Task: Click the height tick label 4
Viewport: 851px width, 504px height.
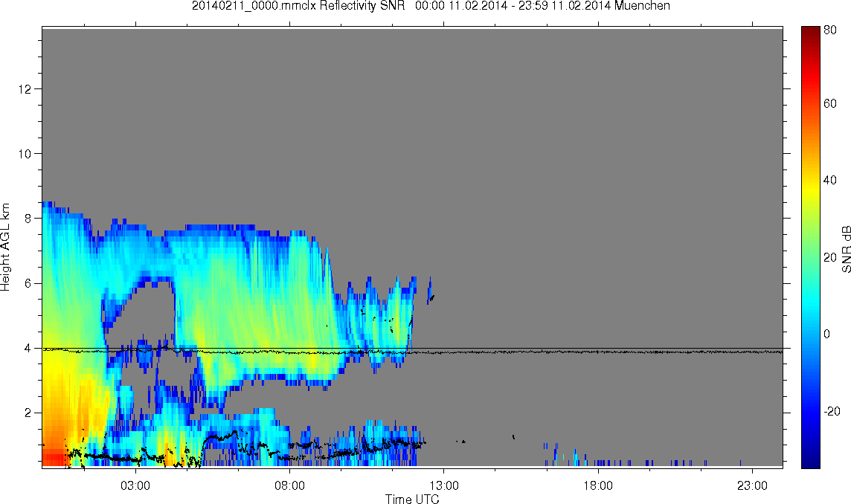Action: (x=27, y=348)
